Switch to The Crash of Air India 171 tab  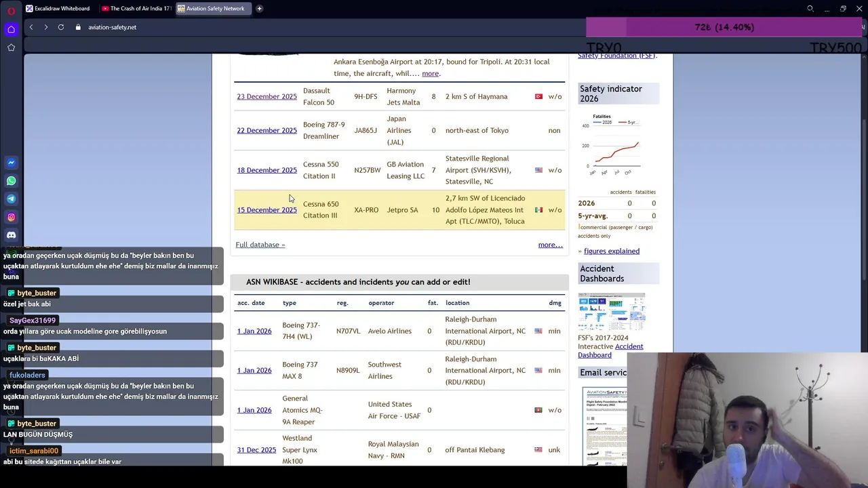tap(136, 9)
